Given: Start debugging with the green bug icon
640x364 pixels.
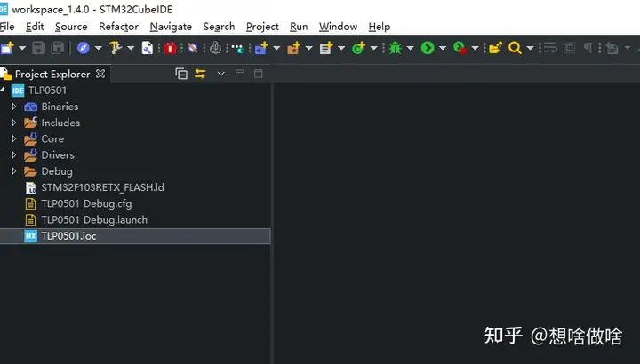Looking at the screenshot, I should 395,48.
